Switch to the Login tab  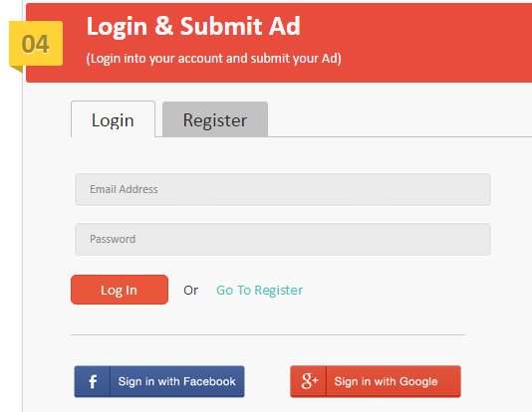coord(113,119)
